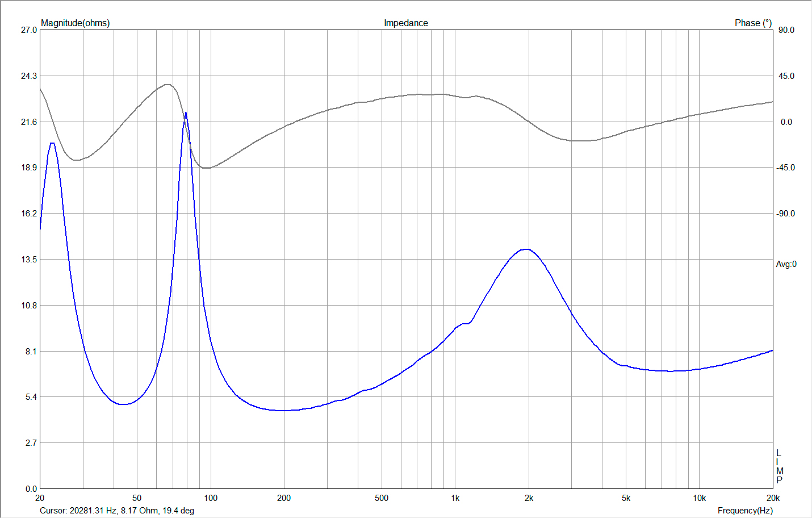Screen dimensions: 812x518
Task: Click the 10k frequency tick label
Action: [x=699, y=498]
